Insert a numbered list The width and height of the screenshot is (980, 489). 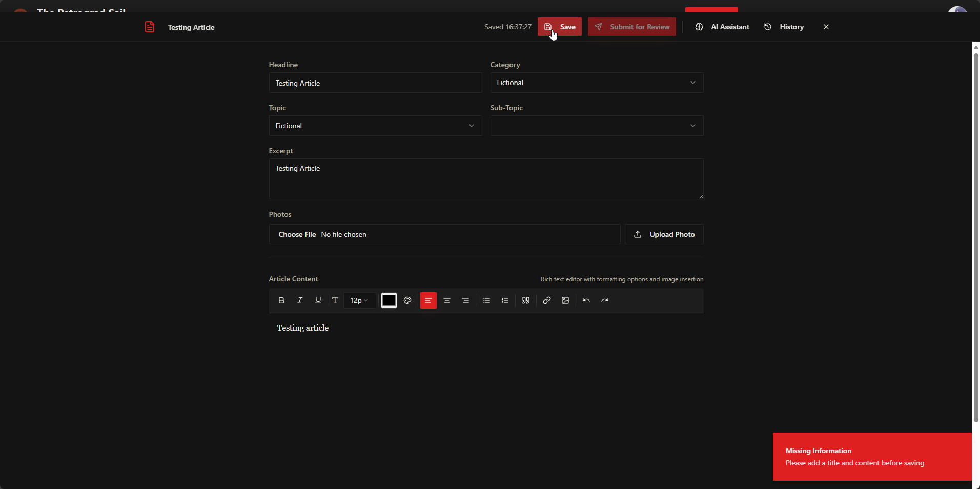pyautogui.click(x=505, y=300)
